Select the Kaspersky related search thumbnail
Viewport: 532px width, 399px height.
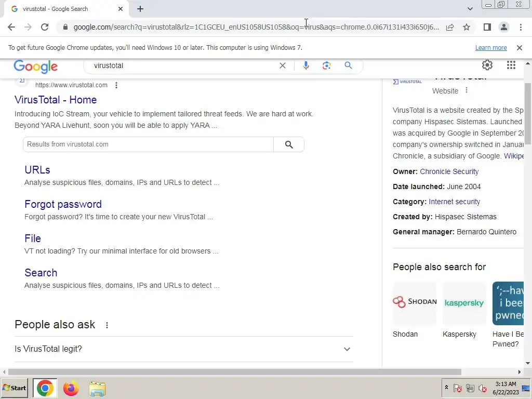[x=464, y=303]
